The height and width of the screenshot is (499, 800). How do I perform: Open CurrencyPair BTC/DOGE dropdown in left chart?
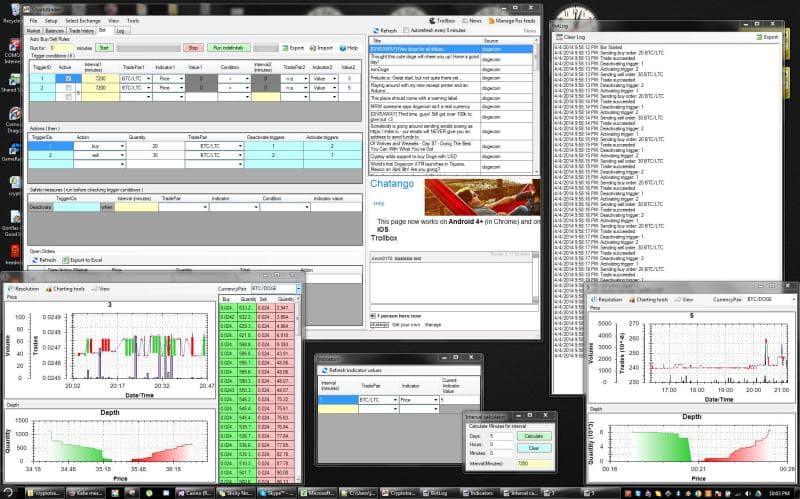click(297, 288)
